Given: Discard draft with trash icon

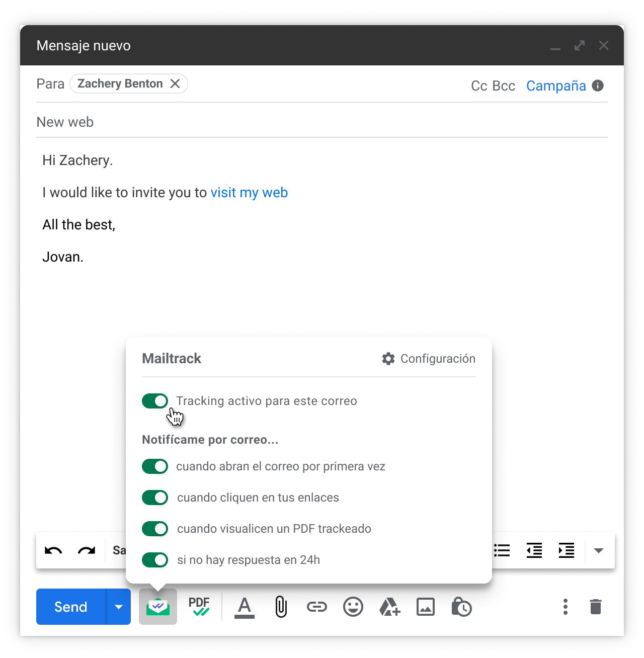Looking at the screenshot, I should [596, 607].
